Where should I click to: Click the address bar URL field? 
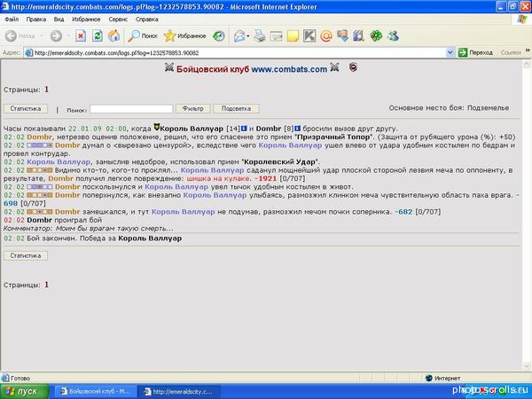[239, 53]
